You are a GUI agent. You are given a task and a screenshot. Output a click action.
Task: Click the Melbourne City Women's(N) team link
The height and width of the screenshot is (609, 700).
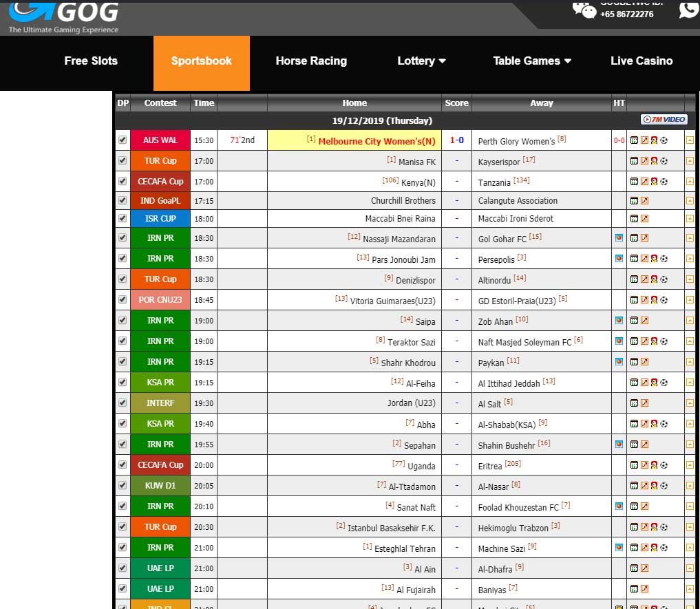[x=376, y=141]
